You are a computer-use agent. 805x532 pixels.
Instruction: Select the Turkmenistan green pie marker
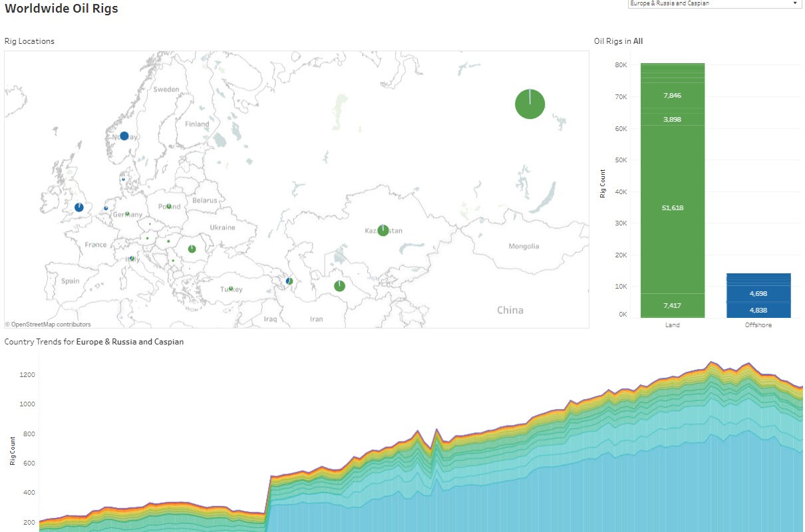tap(339, 286)
